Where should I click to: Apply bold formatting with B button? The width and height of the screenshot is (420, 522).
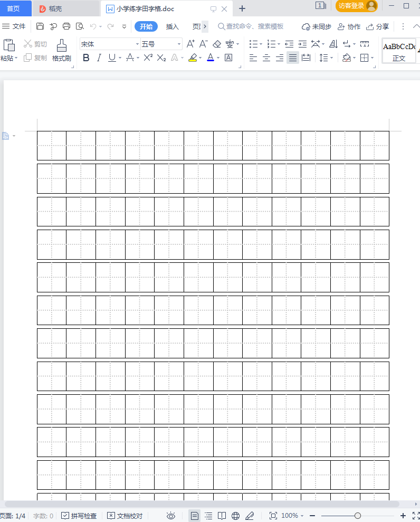click(86, 58)
